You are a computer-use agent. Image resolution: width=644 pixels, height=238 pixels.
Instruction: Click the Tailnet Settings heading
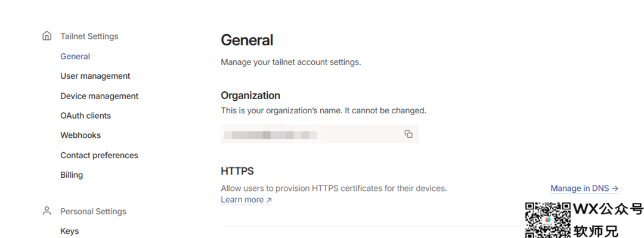[x=89, y=36]
